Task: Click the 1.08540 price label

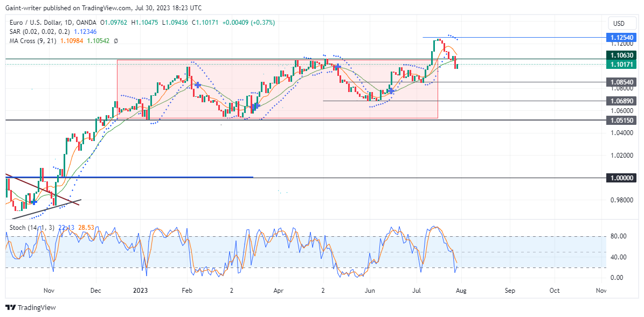Action: coord(621,82)
